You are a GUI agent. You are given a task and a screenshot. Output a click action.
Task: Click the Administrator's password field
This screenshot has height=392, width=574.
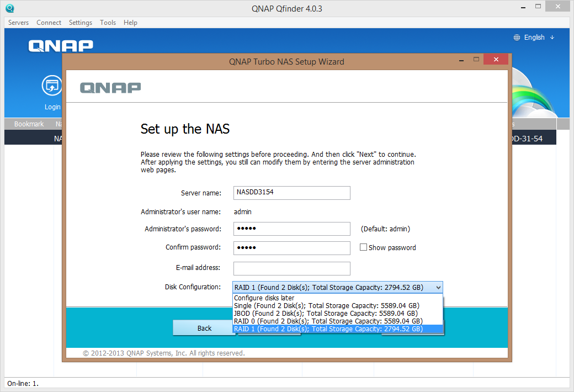point(292,229)
